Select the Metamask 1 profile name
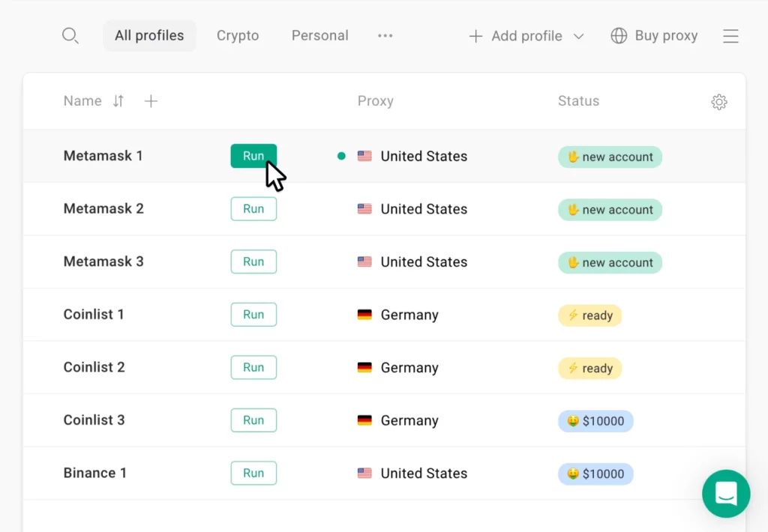The image size is (768, 532). (103, 156)
